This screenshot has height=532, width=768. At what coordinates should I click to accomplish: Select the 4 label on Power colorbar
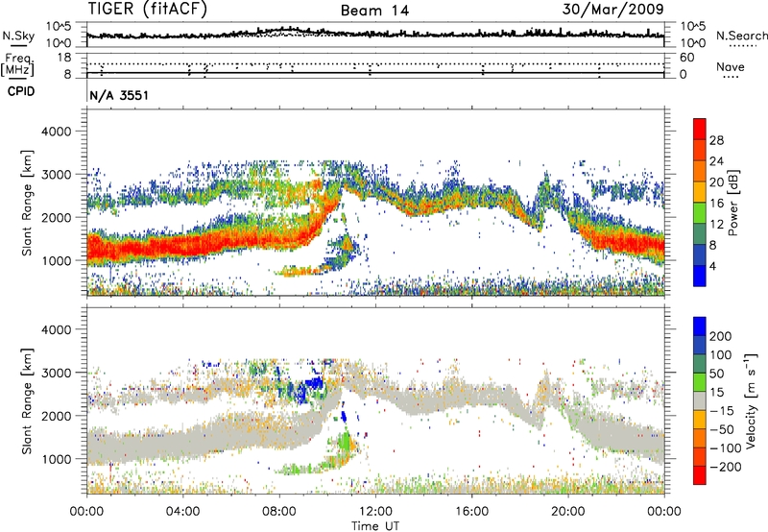point(712,267)
